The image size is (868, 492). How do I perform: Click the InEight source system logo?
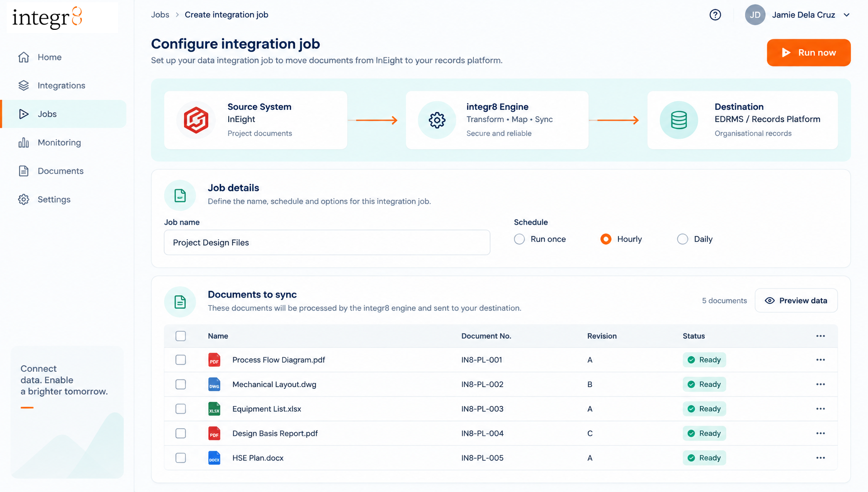(196, 120)
